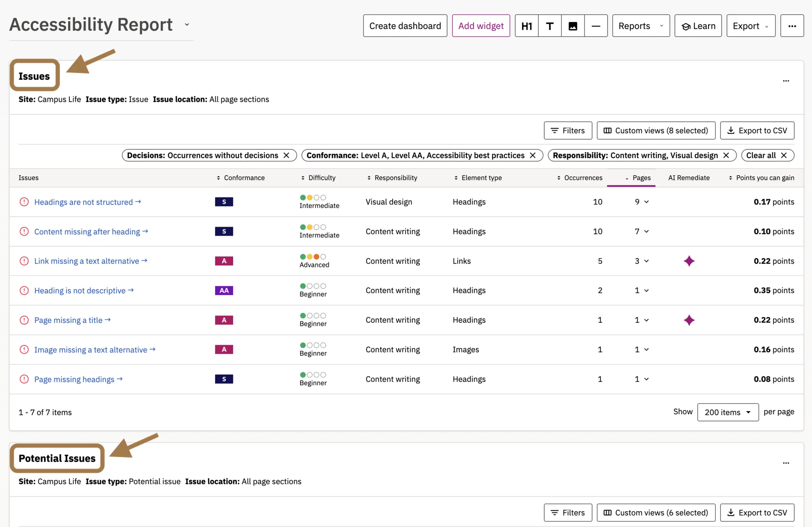Insert a text widget with T icon
The width and height of the screenshot is (812, 527).
coord(550,26)
